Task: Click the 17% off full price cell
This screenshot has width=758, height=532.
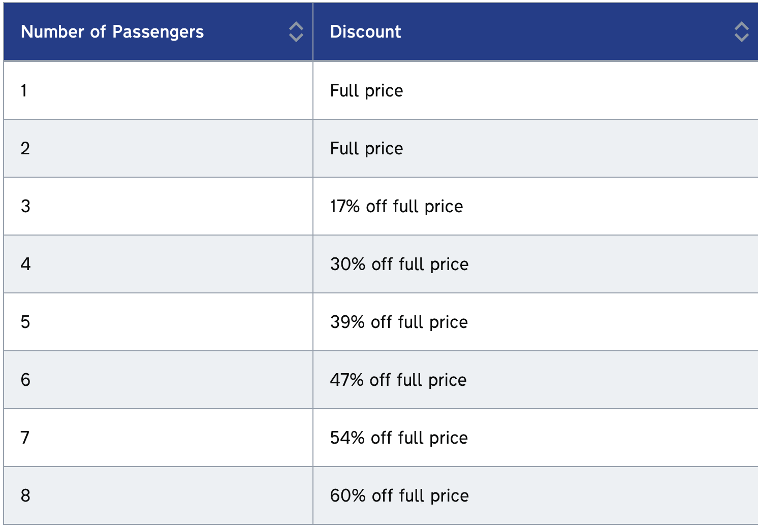Action: pyautogui.click(x=396, y=207)
